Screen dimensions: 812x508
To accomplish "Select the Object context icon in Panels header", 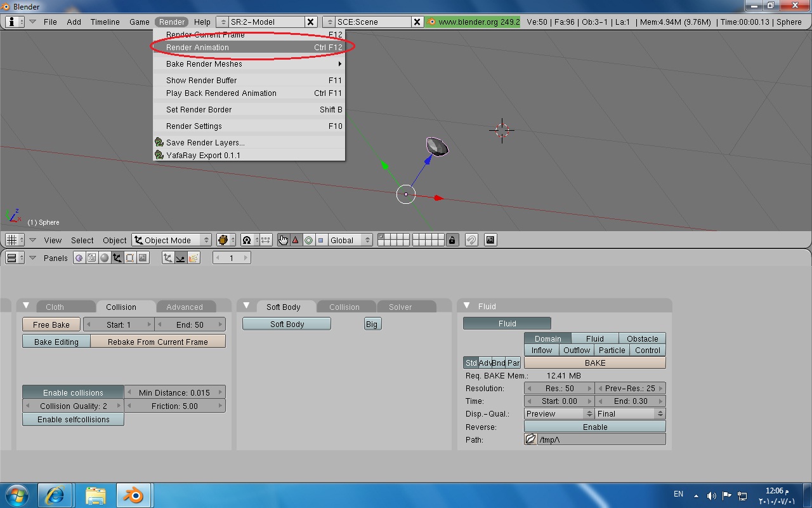I will [117, 258].
